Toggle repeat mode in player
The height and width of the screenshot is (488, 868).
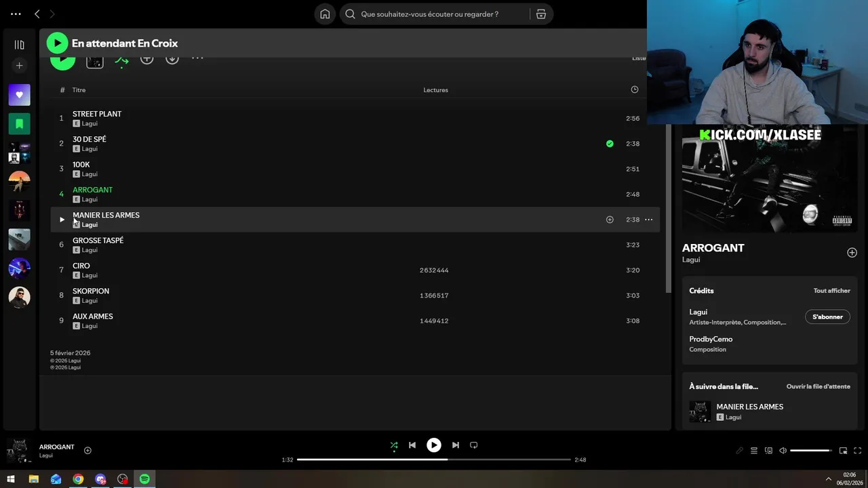click(x=474, y=445)
